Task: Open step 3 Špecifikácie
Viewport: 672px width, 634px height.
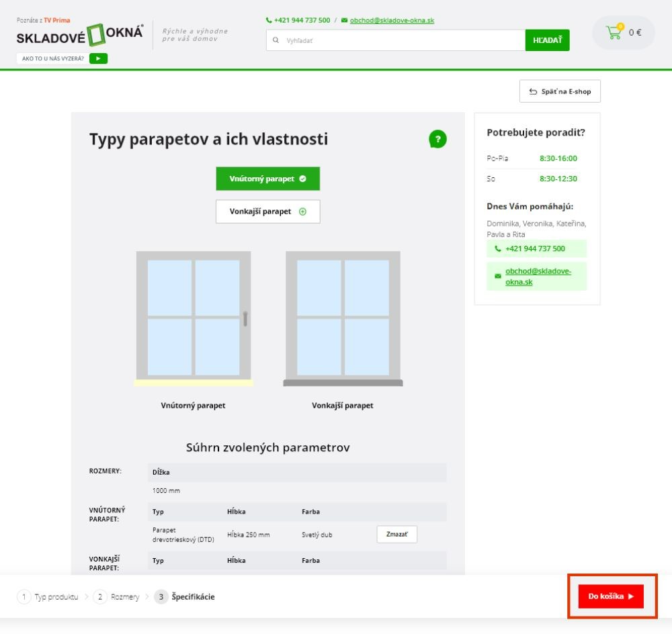Action: coord(185,596)
